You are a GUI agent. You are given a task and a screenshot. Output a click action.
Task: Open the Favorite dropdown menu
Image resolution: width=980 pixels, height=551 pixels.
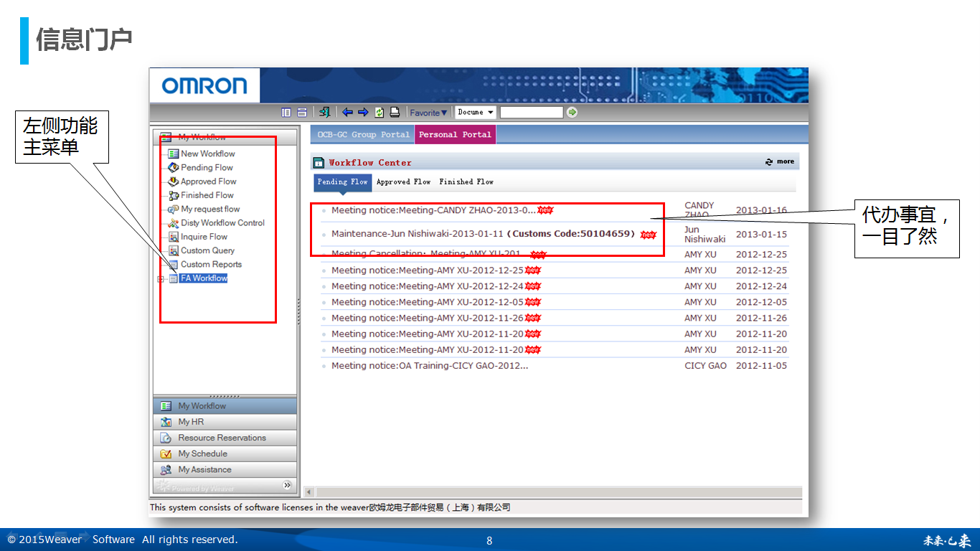point(428,113)
